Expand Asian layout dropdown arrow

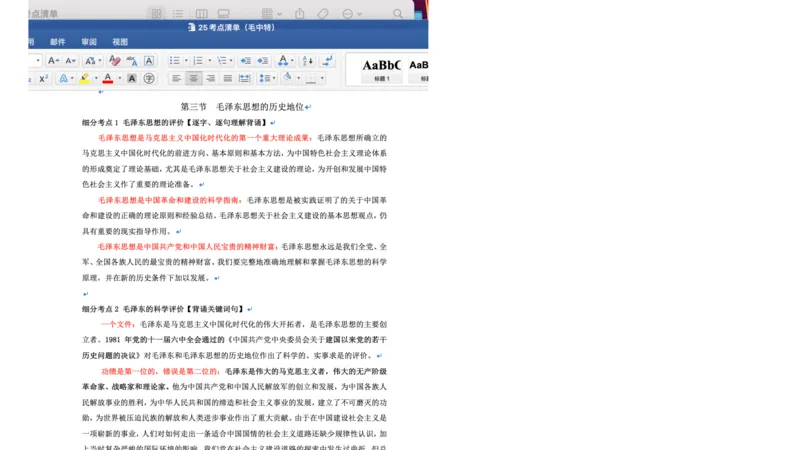pyautogui.click(x=292, y=61)
